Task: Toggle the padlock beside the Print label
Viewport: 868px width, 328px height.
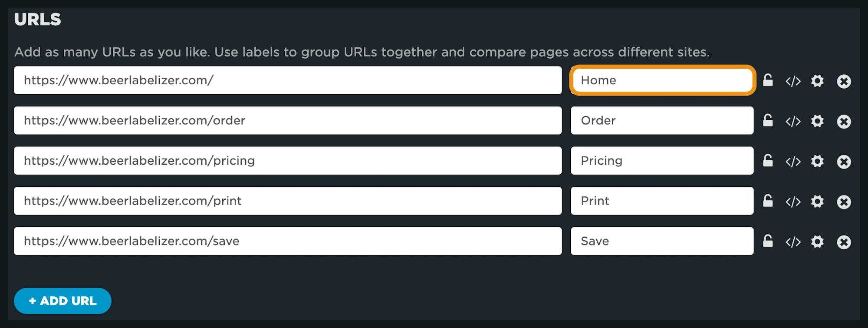Action: 768,201
